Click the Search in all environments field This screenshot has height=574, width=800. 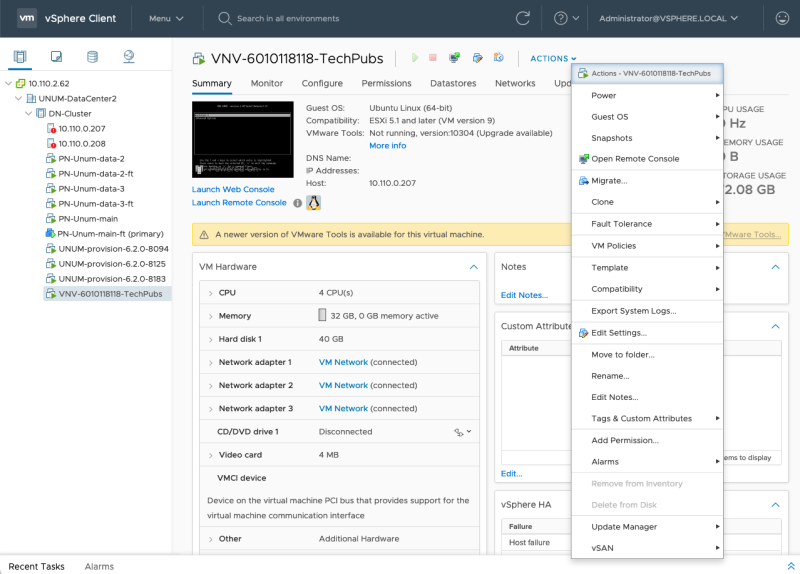[288, 18]
